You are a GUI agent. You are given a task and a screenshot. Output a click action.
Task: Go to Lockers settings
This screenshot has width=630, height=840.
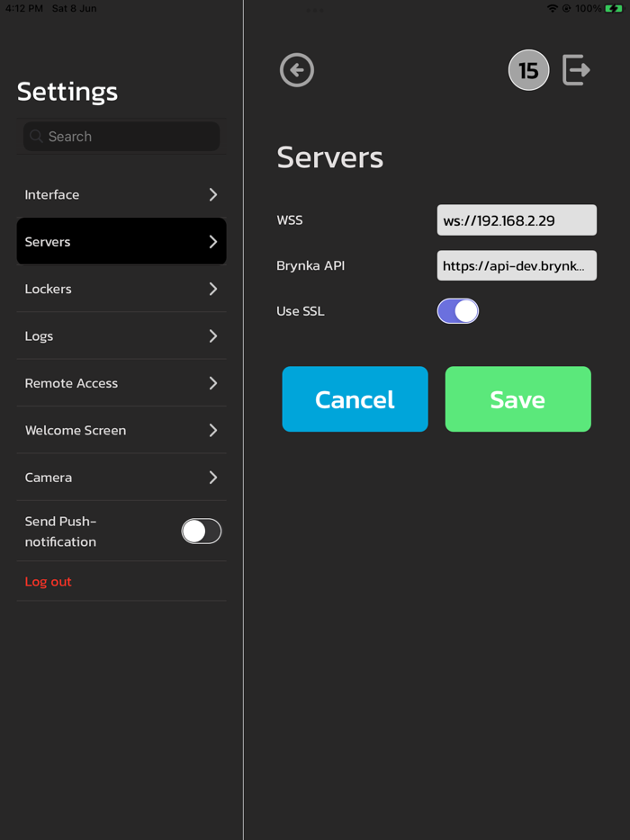[x=121, y=289]
